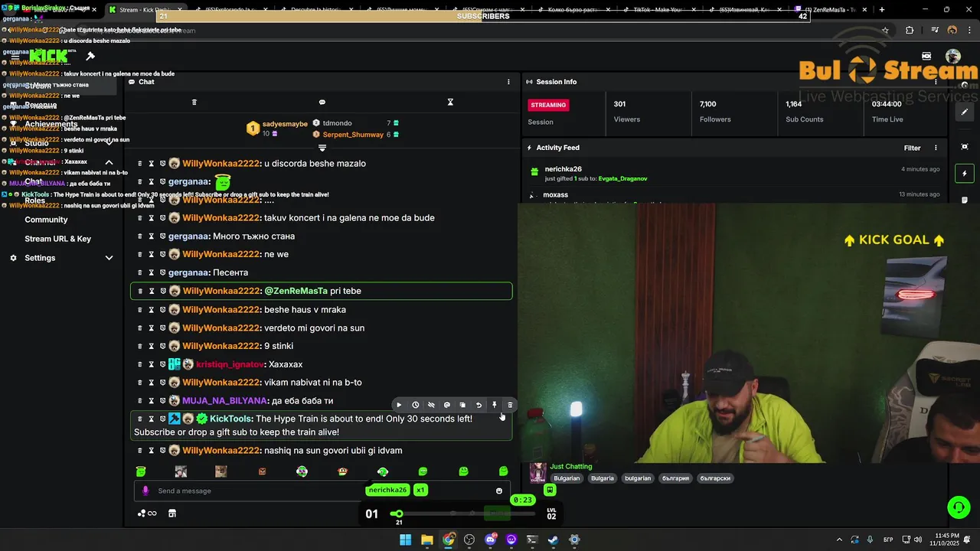Click the copy icon in message hover toolbar
The width and height of the screenshot is (980, 551).
pos(462,405)
